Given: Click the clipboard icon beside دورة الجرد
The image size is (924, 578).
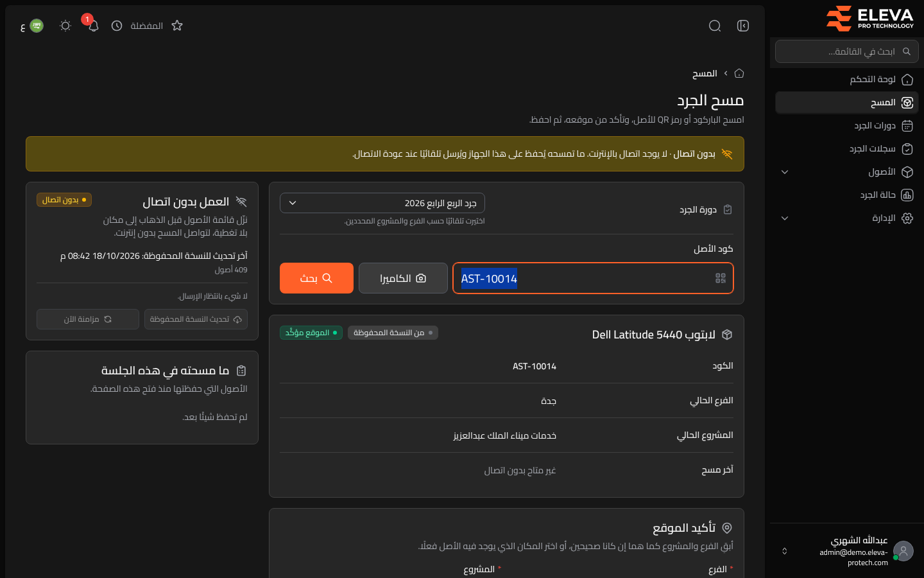Looking at the screenshot, I should 728,209.
